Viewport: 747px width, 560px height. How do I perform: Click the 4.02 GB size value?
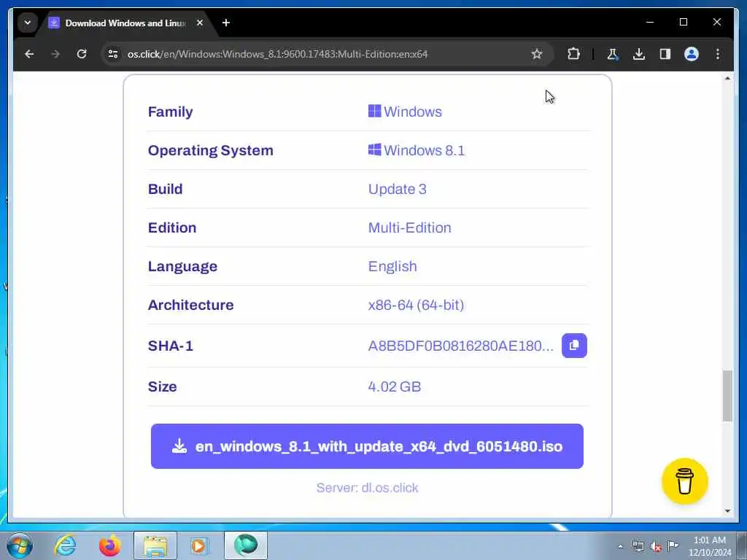point(395,386)
